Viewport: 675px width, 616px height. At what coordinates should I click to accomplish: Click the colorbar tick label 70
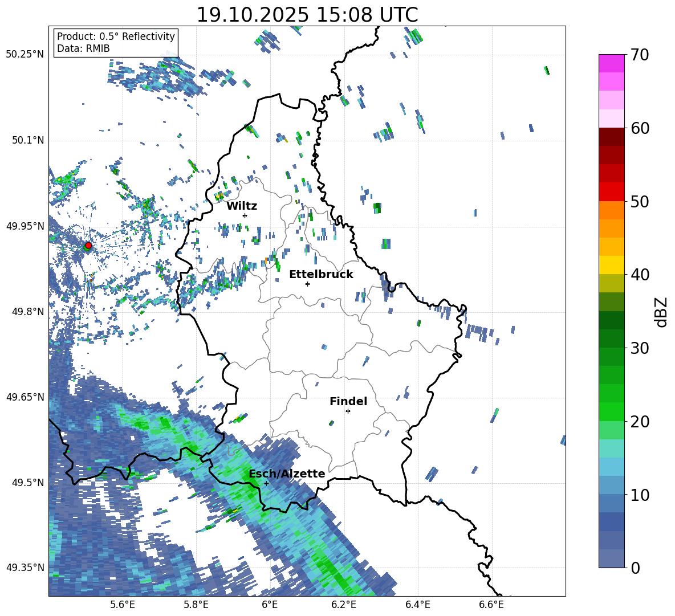pos(639,55)
